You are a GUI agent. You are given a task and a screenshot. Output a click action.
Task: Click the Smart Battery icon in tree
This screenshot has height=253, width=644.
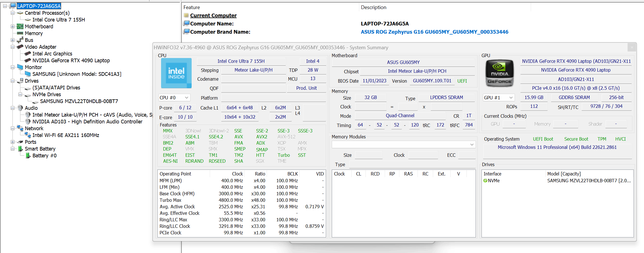point(20,149)
